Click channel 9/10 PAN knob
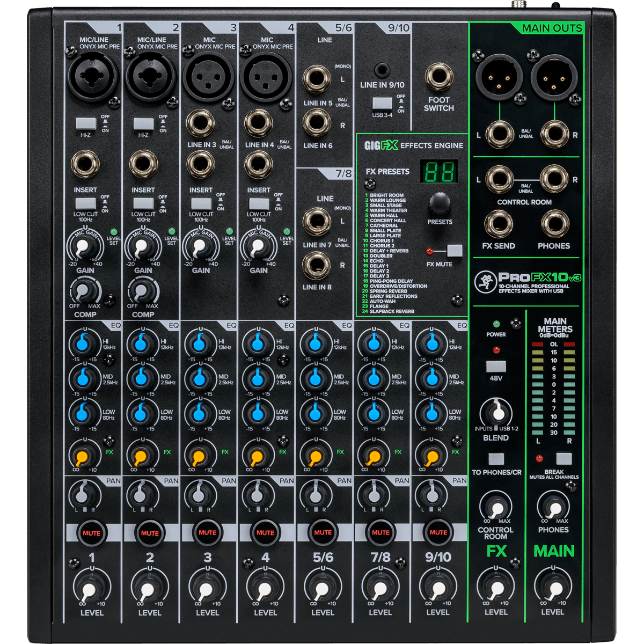 coord(430,494)
